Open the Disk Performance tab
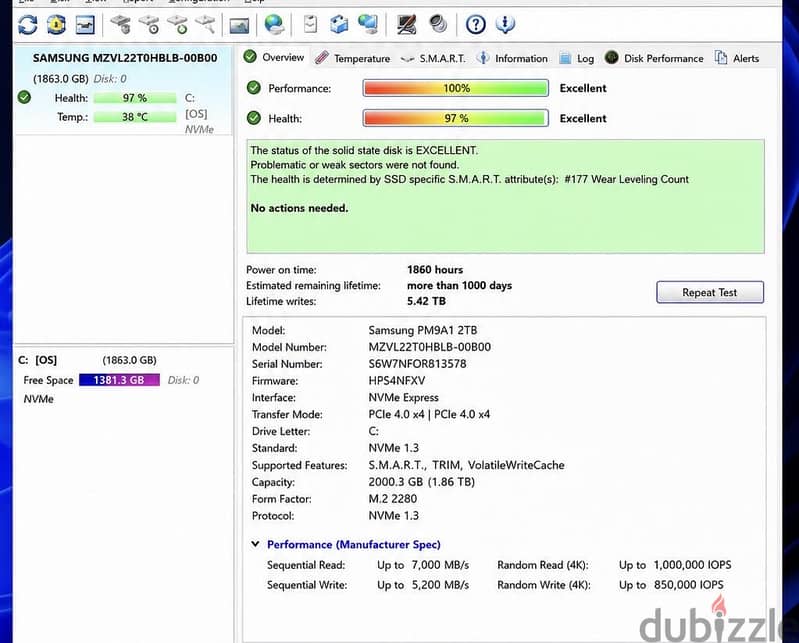 click(x=654, y=59)
